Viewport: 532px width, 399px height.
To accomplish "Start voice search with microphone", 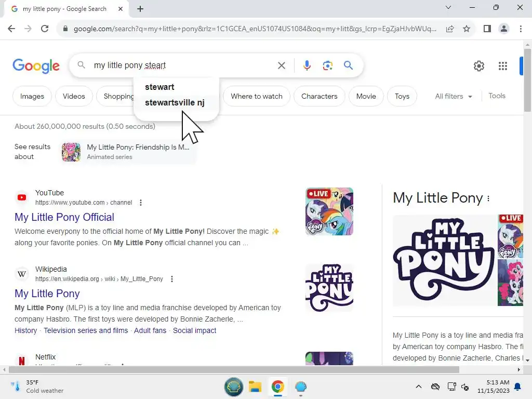I will tap(307, 65).
